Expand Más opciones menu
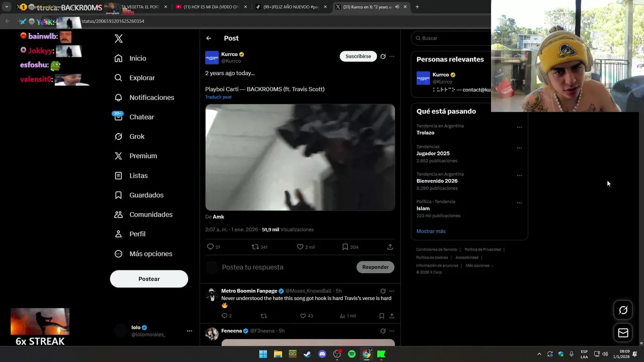Viewport: 644px width, 362px height. pyautogui.click(x=144, y=254)
